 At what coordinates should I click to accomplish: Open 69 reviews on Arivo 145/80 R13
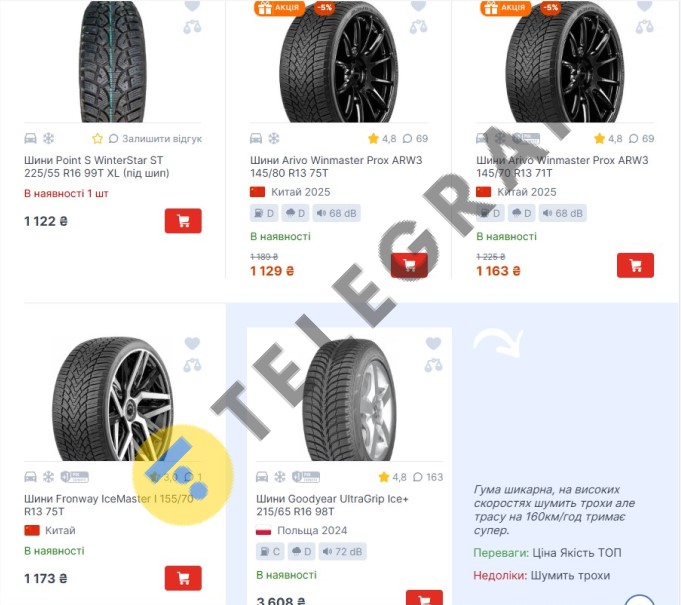(415, 139)
